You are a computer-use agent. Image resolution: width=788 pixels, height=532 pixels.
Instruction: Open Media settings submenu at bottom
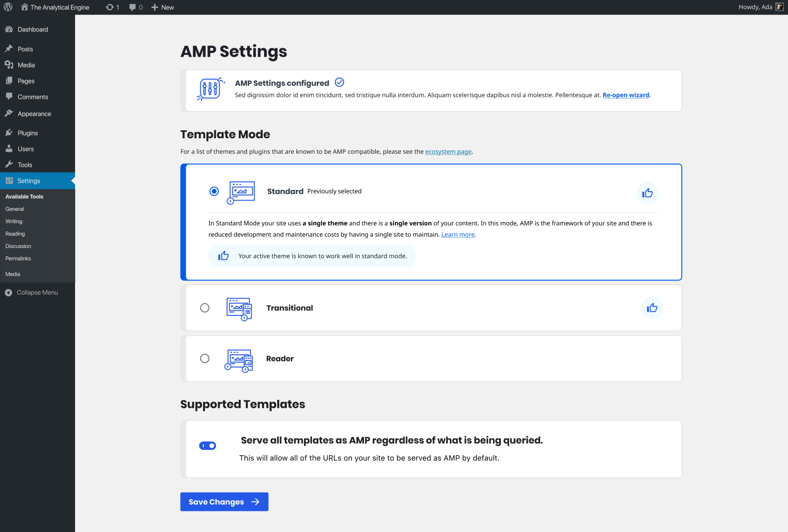click(13, 274)
